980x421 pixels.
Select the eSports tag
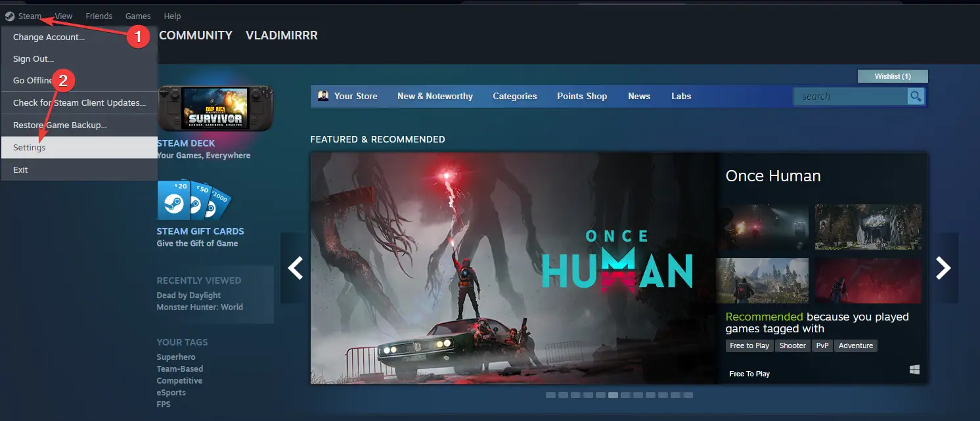click(171, 393)
